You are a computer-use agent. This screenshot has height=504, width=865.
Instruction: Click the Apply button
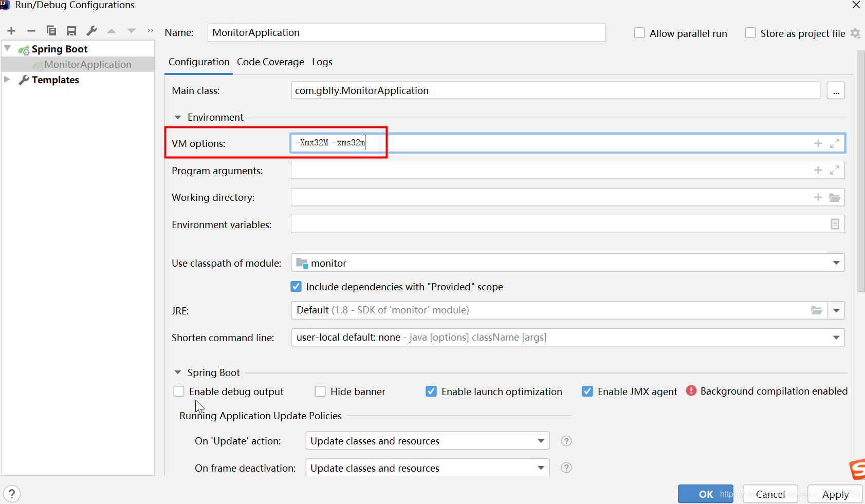tap(835, 494)
